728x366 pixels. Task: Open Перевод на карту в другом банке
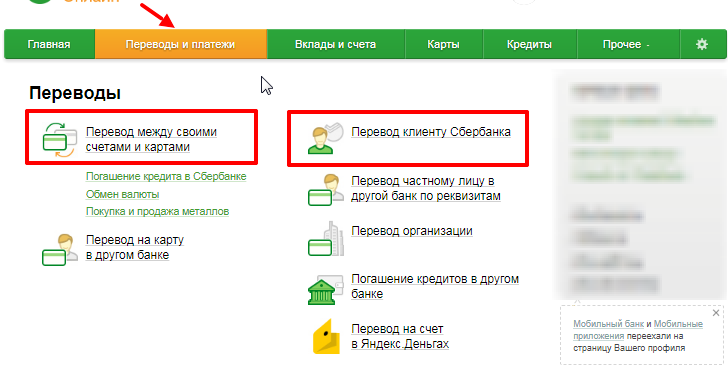tap(135, 248)
